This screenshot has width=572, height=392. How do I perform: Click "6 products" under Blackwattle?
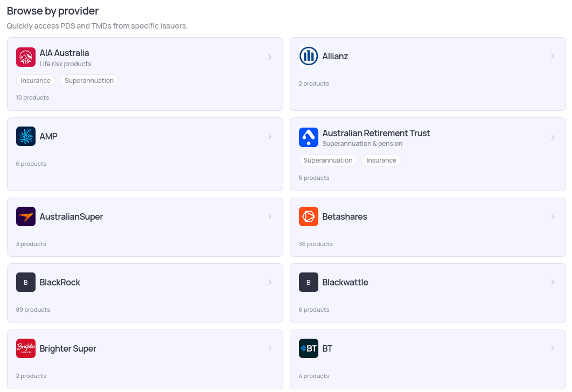pyautogui.click(x=313, y=310)
